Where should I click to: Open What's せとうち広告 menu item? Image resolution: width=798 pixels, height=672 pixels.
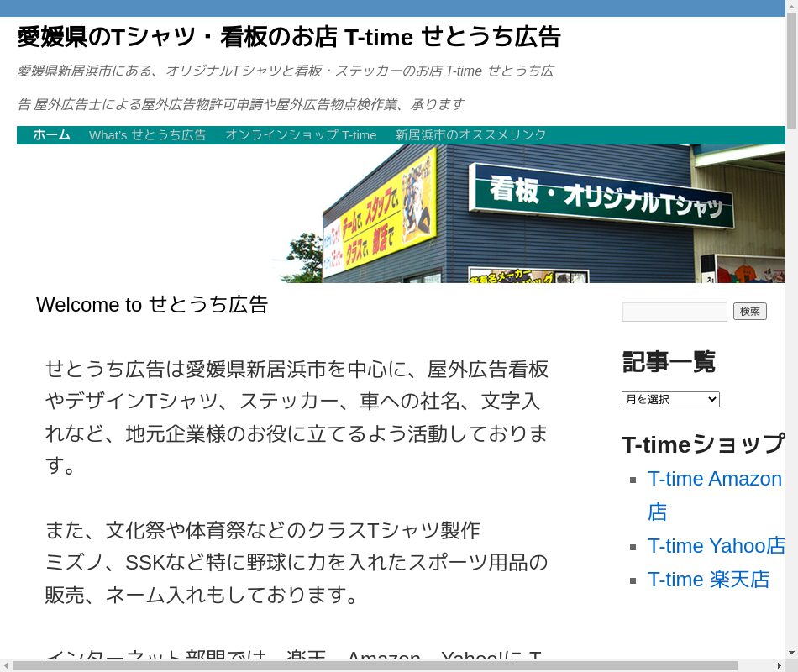148,134
